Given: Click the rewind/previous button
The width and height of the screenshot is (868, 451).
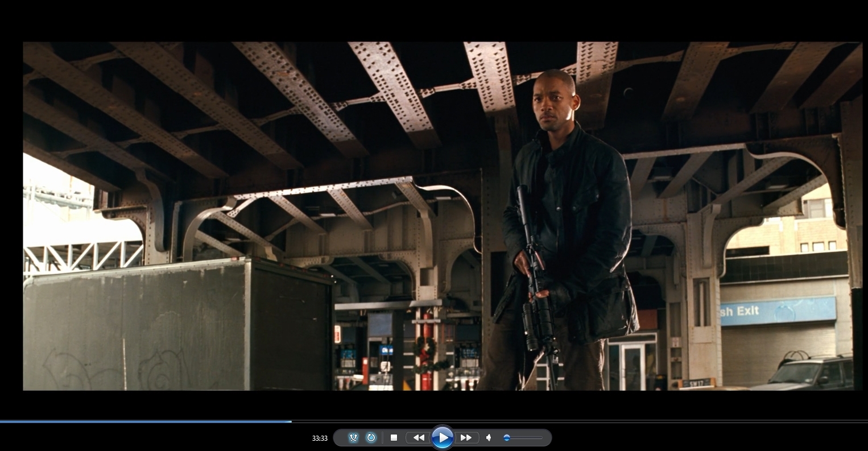Looking at the screenshot, I should click(x=418, y=437).
